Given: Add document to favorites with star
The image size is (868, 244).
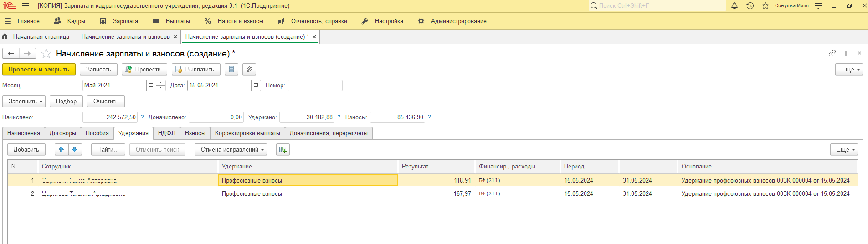Looking at the screenshot, I should (46, 54).
